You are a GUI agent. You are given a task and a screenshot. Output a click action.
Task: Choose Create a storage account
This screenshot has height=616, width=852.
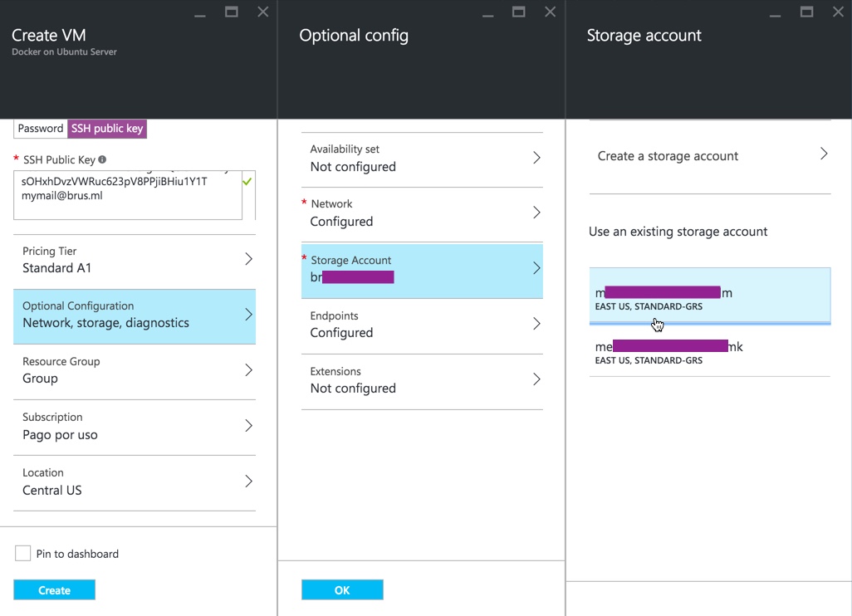coord(710,156)
